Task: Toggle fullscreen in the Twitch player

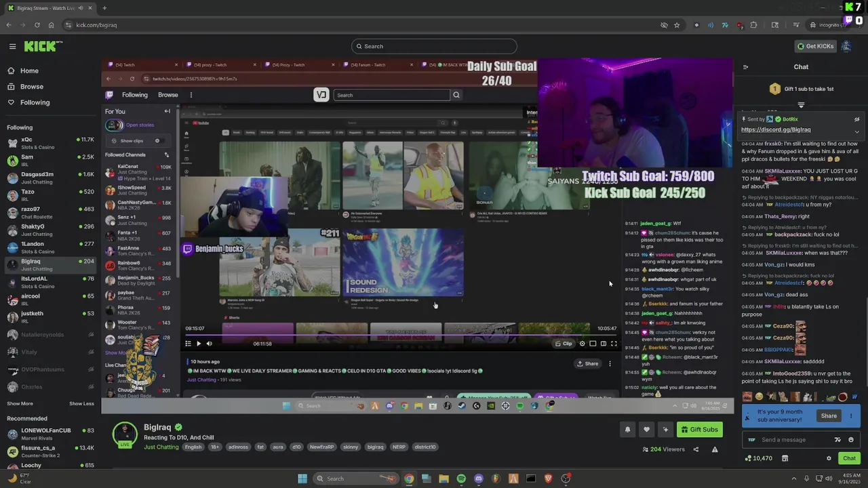Action: click(x=614, y=344)
